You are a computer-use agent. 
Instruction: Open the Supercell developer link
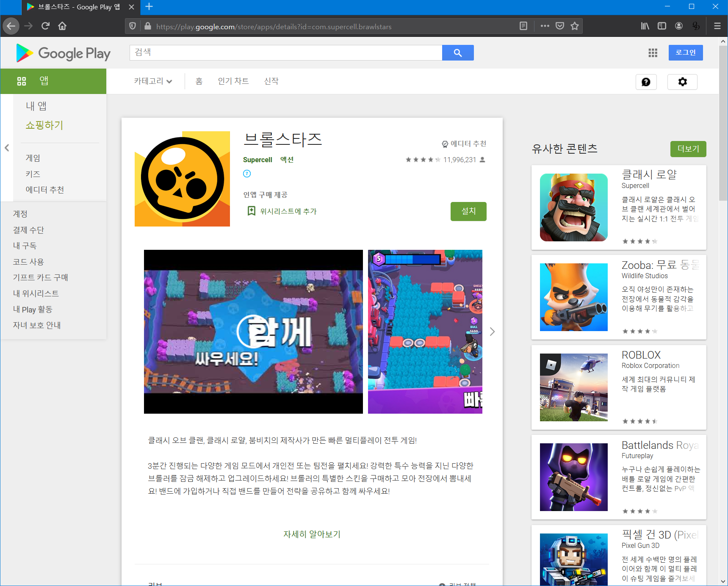tap(257, 160)
